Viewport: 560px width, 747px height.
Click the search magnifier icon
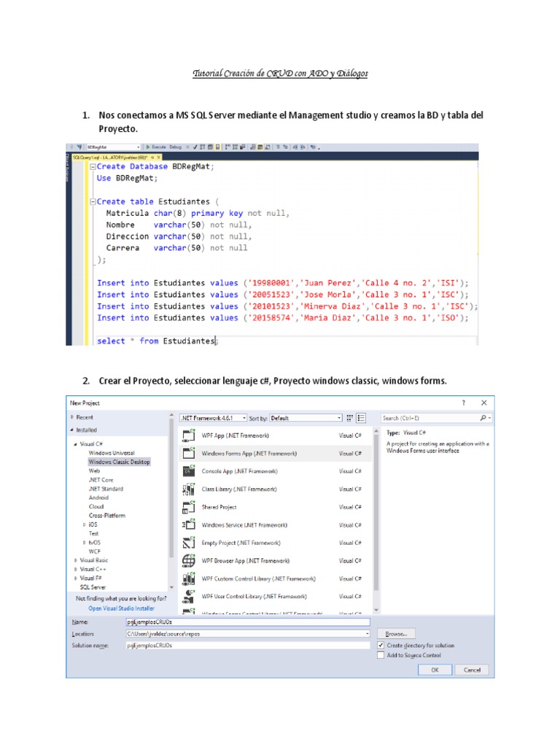pos(483,418)
